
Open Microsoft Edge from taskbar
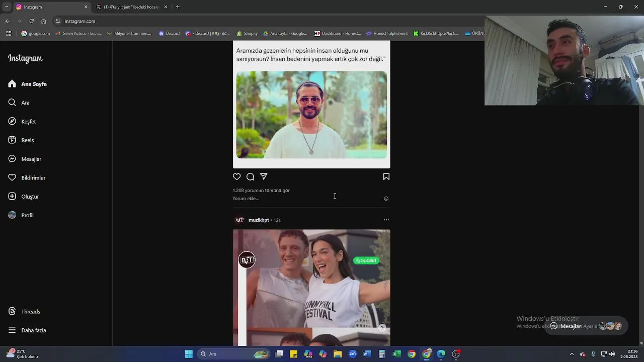click(441, 354)
